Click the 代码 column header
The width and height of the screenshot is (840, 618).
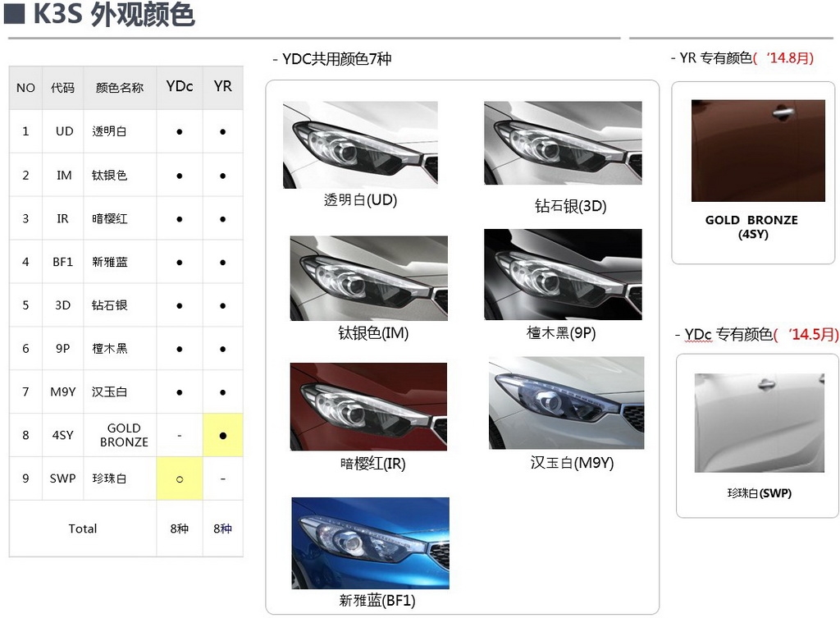click(62, 87)
